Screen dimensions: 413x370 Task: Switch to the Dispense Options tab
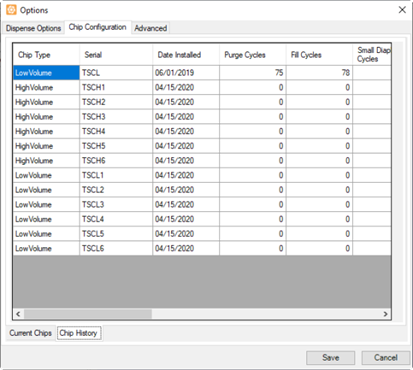[33, 28]
